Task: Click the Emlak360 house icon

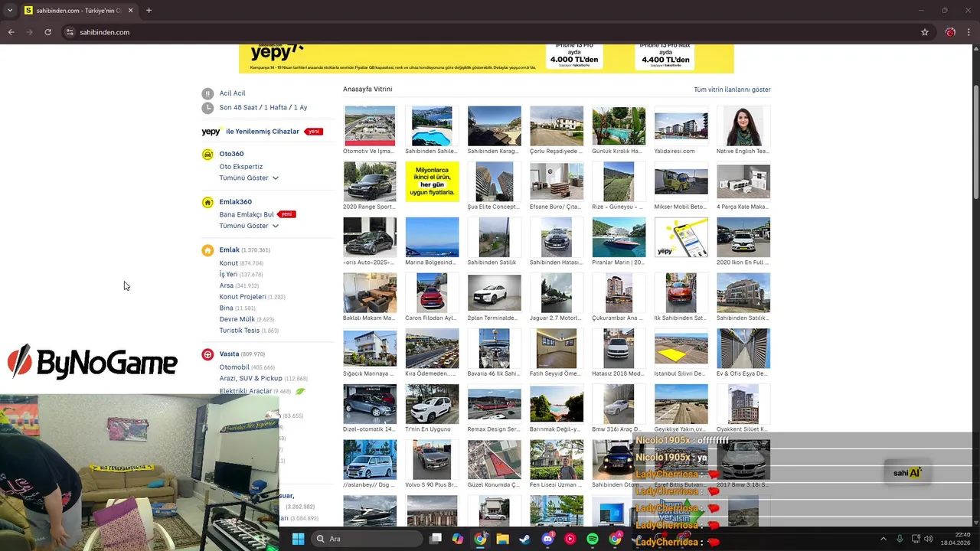Action: tap(207, 203)
